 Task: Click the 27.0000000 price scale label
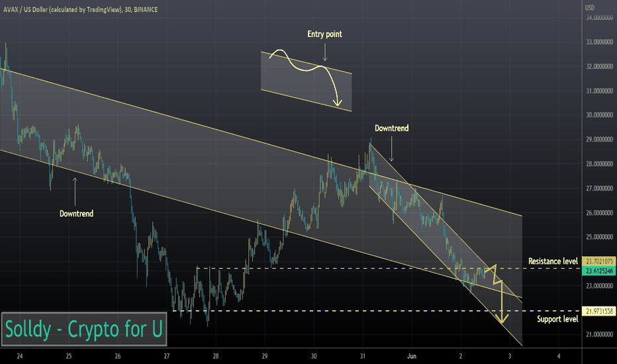pyautogui.click(x=599, y=189)
